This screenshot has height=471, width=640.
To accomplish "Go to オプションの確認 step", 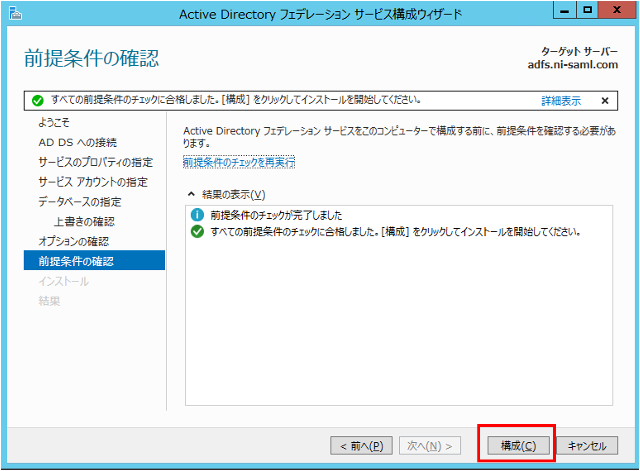I will point(74,241).
